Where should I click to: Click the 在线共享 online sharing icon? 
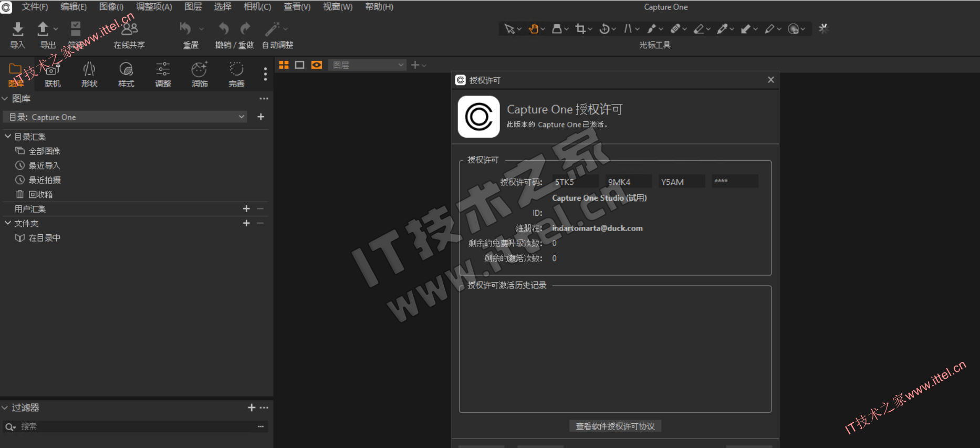[129, 29]
